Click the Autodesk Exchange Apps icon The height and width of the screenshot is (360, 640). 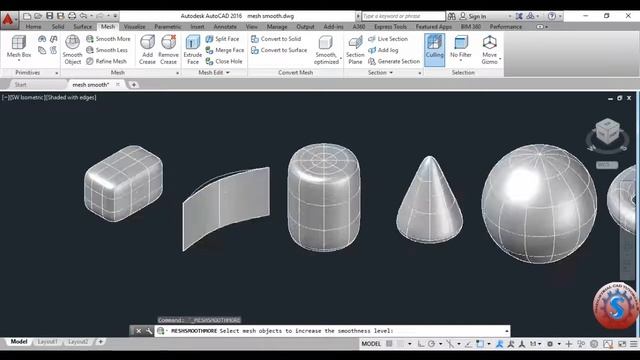519,16
